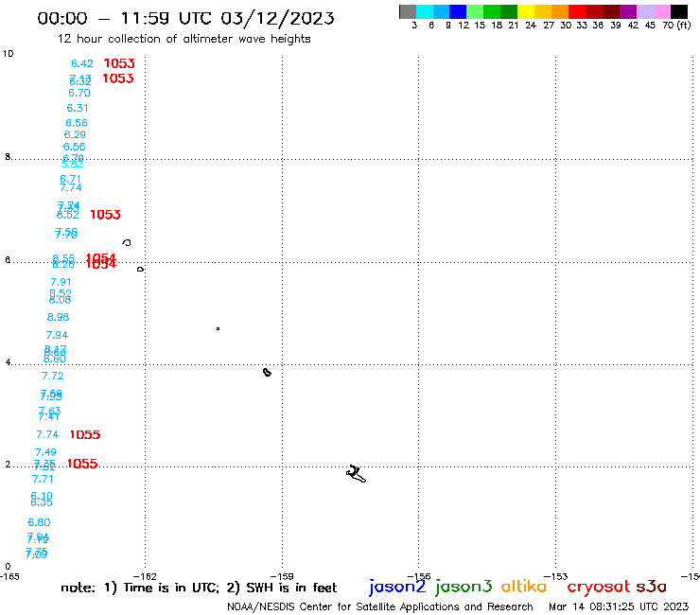Click the large island outline near latitude 2

356,474
